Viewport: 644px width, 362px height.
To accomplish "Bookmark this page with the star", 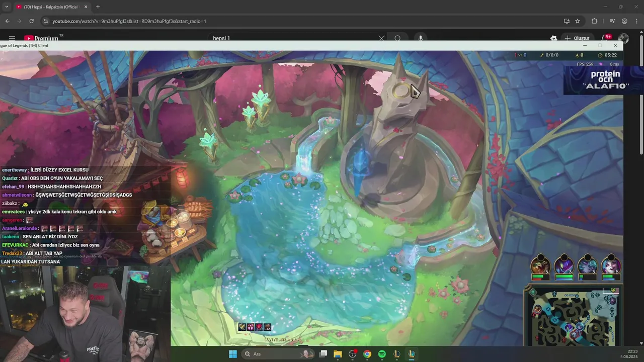I will (x=578, y=21).
